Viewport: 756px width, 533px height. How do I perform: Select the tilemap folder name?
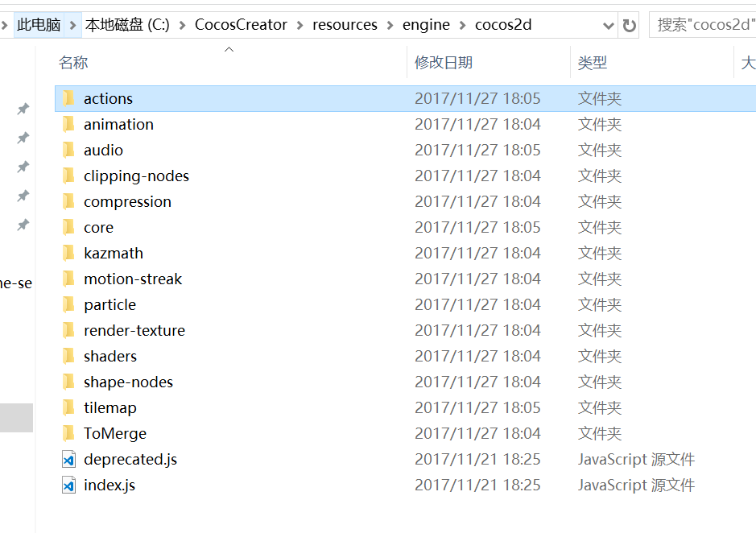(110, 407)
